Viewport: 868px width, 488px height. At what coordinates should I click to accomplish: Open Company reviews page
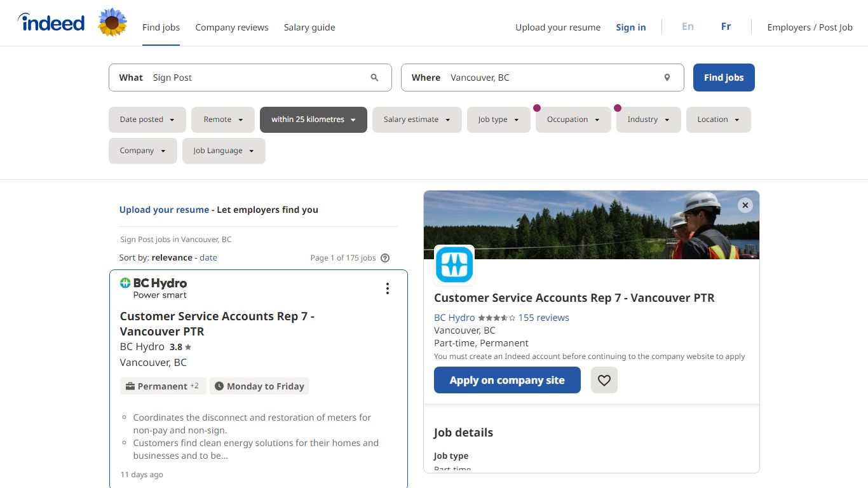tap(232, 27)
